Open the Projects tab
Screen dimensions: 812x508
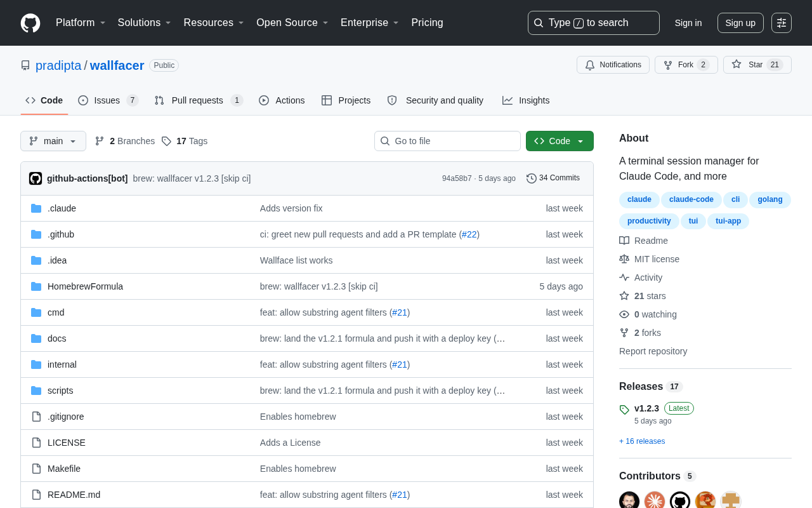[346, 100]
